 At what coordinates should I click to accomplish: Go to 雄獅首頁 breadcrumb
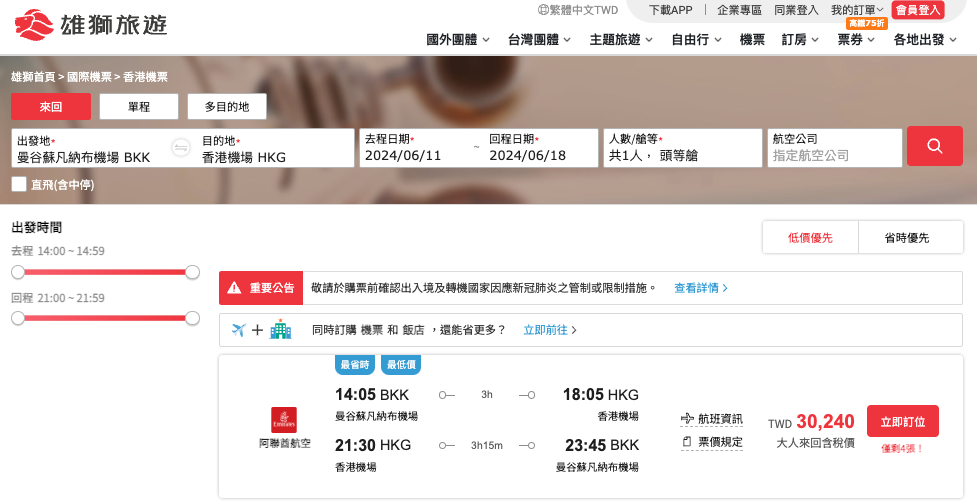click(33, 77)
